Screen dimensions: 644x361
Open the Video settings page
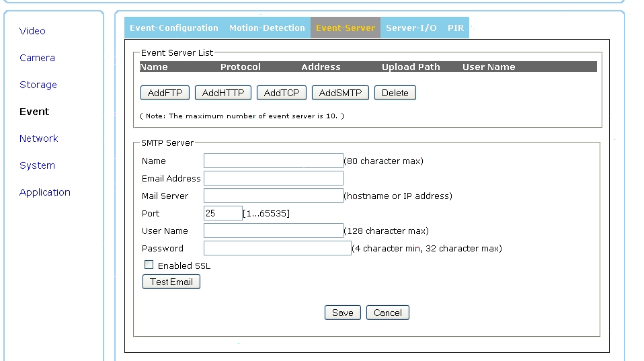(32, 31)
